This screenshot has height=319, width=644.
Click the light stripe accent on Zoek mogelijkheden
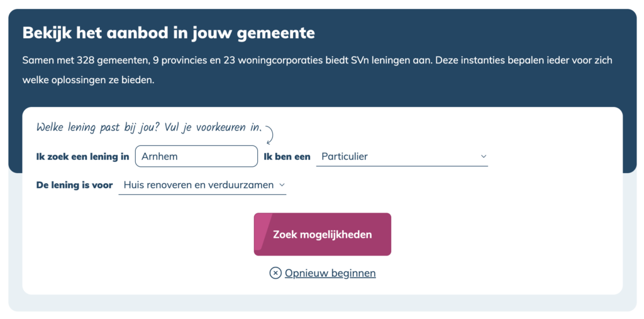click(263, 232)
